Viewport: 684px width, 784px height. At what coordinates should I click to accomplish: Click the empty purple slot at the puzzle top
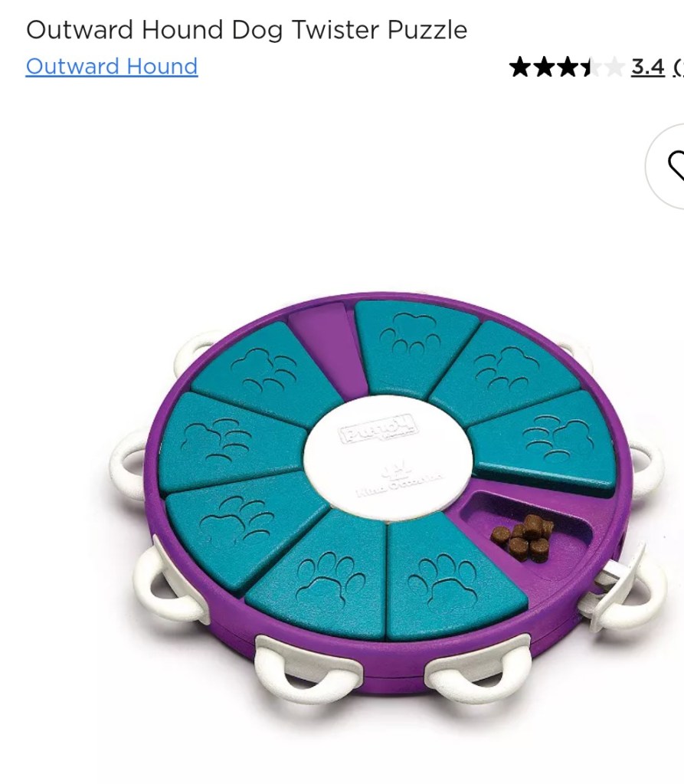(330, 347)
